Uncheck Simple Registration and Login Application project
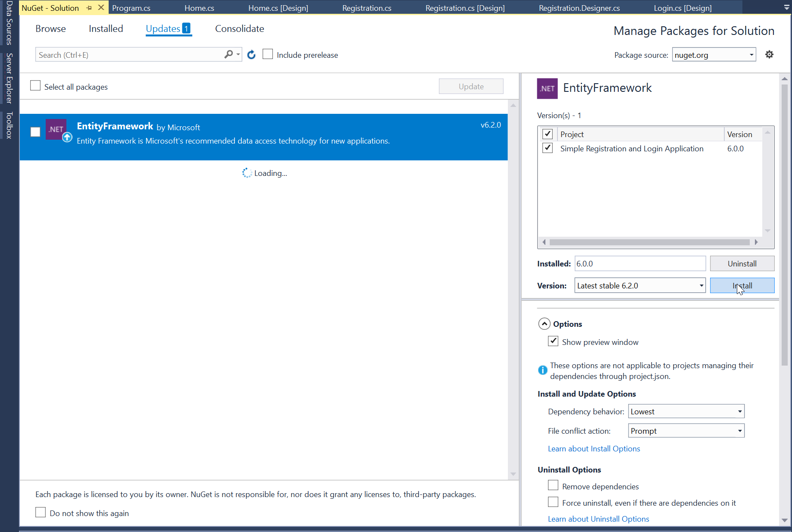Image resolution: width=792 pixels, height=532 pixels. pos(548,148)
